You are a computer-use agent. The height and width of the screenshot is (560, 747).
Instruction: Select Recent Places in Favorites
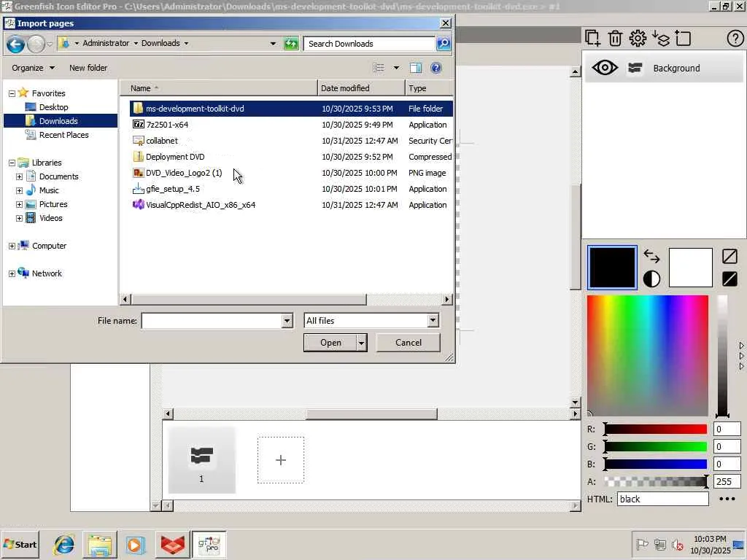[x=64, y=135]
